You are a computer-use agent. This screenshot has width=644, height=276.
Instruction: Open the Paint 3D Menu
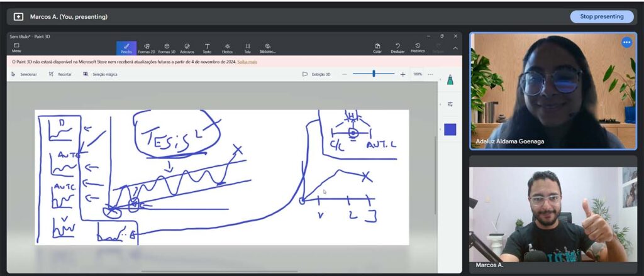click(16, 48)
